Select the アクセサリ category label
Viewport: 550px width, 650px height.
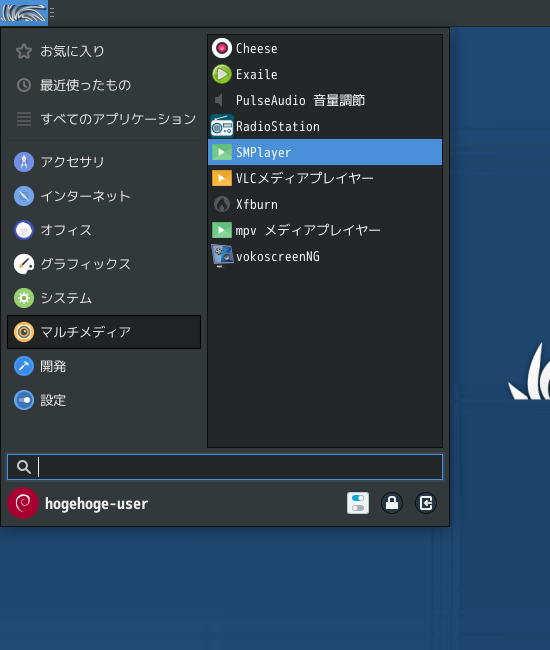click(x=72, y=162)
